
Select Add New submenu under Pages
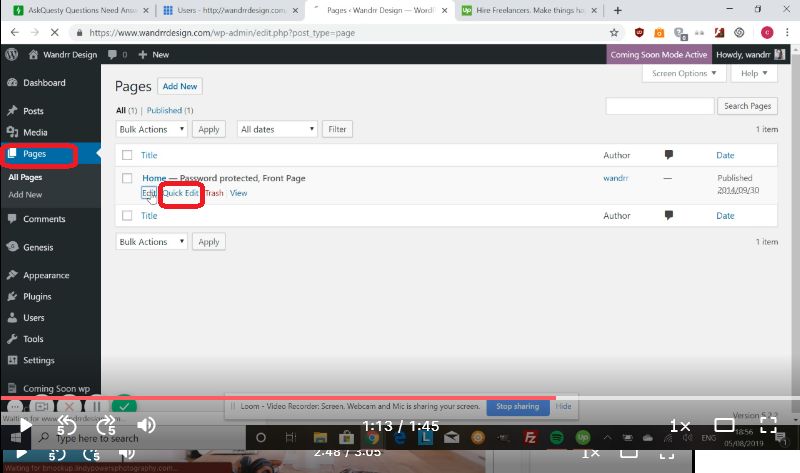point(25,194)
